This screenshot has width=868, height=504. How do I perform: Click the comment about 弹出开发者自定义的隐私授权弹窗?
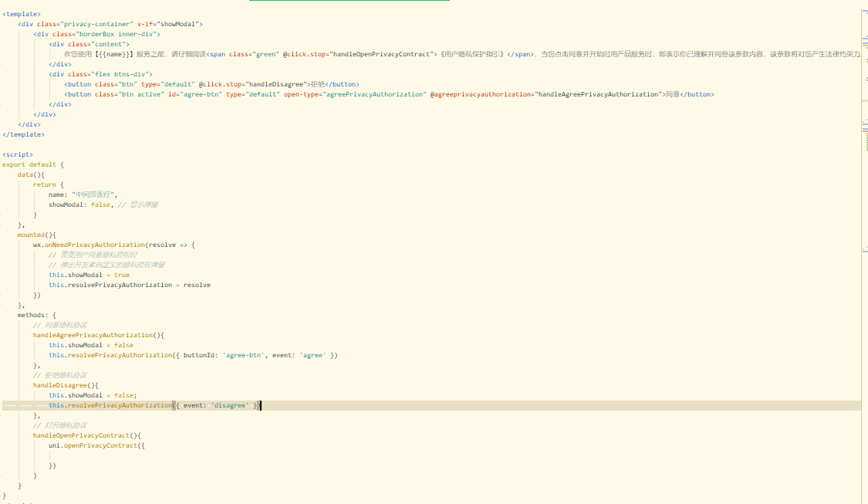point(106,265)
